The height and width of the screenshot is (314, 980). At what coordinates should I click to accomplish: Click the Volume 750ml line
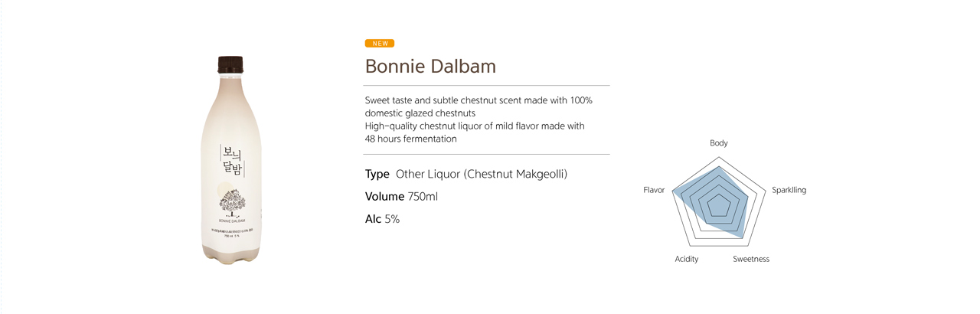pyautogui.click(x=401, y=197)
